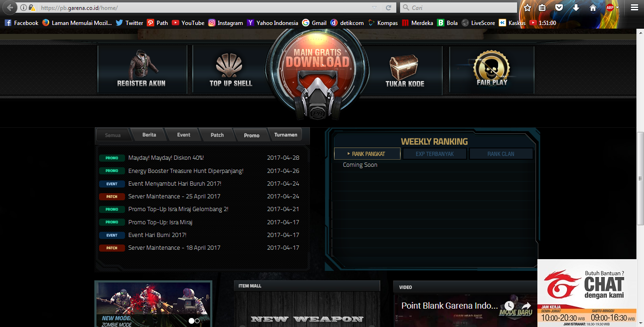Open the Facebook bookmark

[x=22, y=23]
